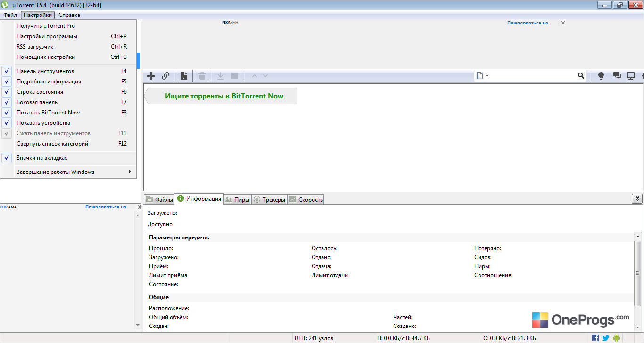Close the top banner ad with X
The image size is (644, 343).
[563, 23]
